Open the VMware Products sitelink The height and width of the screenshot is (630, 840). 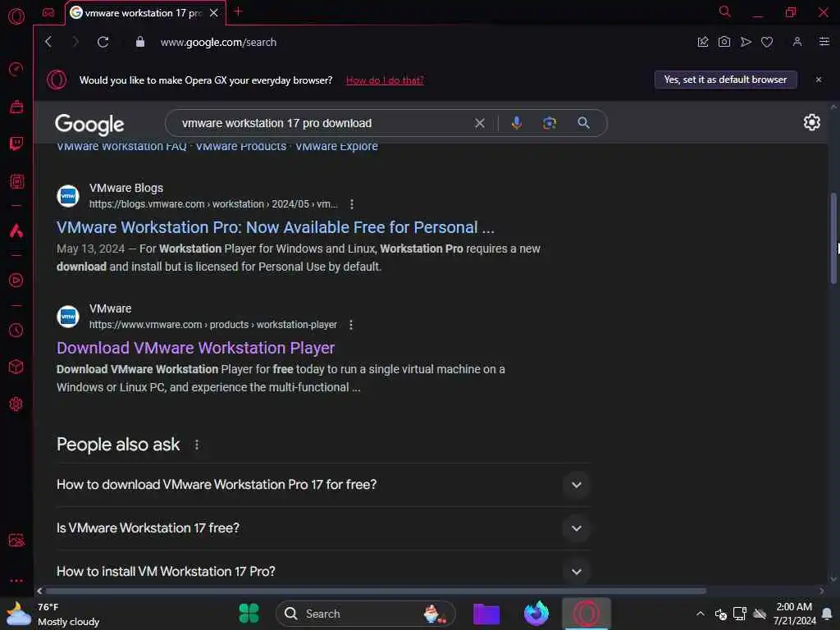click(x=240, y=146)
